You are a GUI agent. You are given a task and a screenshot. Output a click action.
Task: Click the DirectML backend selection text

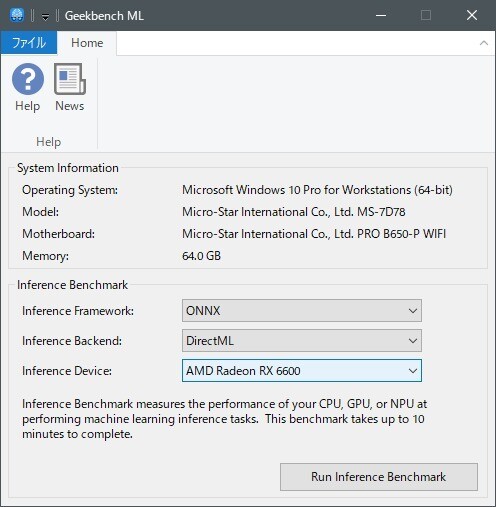210,341
